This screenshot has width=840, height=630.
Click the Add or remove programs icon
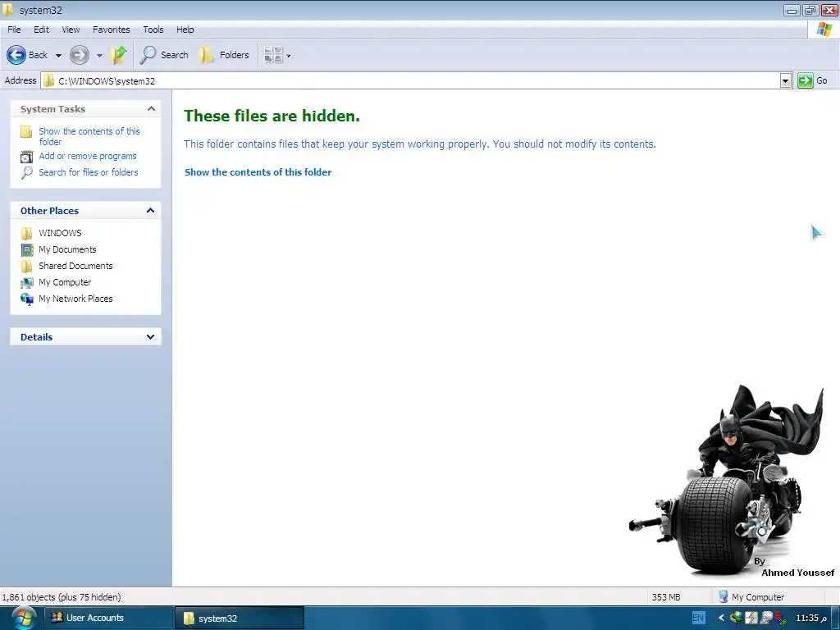tap(26, 157)
